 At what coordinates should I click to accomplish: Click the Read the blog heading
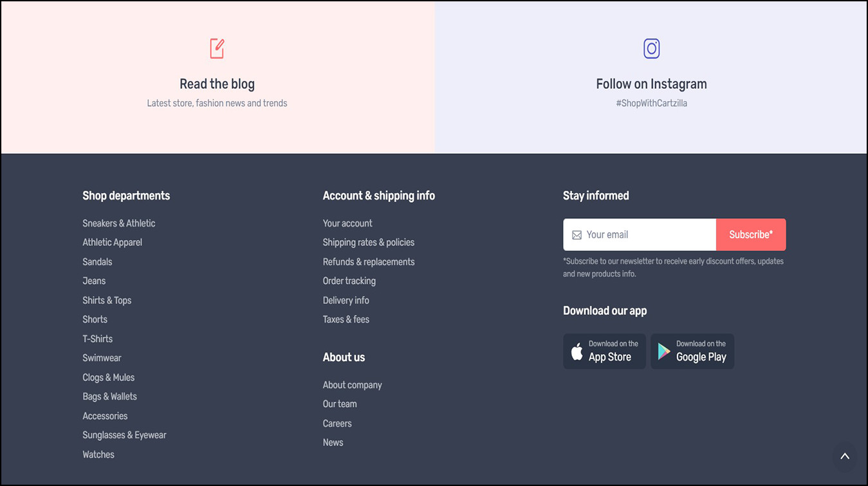click(217, 84)
